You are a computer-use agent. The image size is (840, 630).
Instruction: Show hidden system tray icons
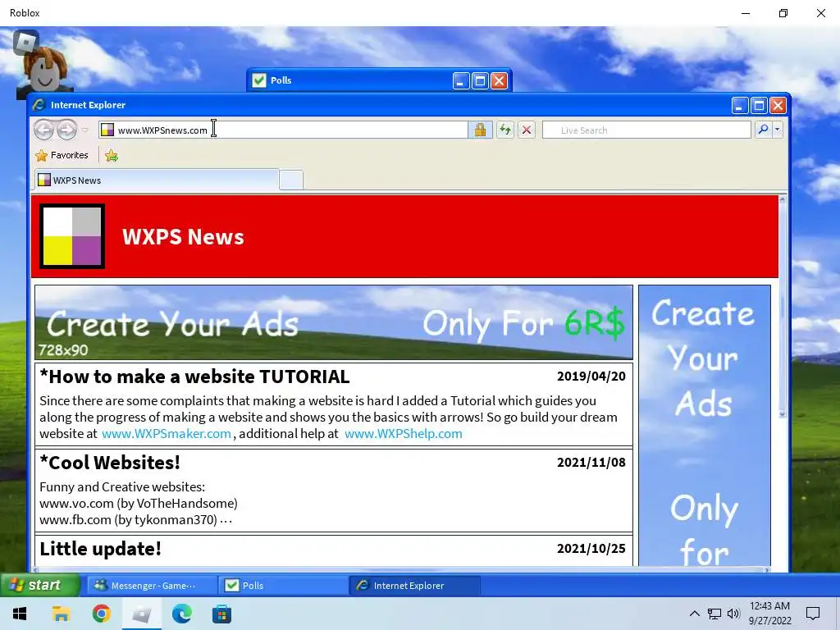pos(694,614)
